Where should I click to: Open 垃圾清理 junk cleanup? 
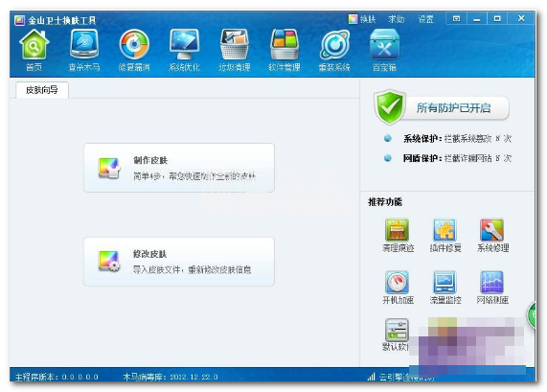point(234,51)
